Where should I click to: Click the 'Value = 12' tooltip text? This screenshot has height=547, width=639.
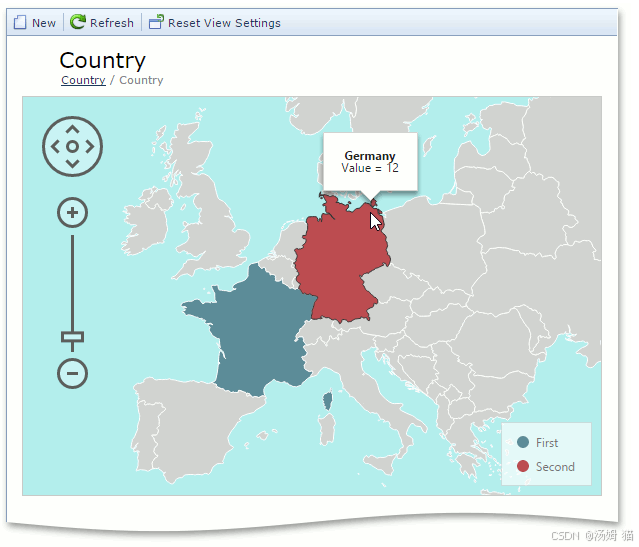pos(370,168)
